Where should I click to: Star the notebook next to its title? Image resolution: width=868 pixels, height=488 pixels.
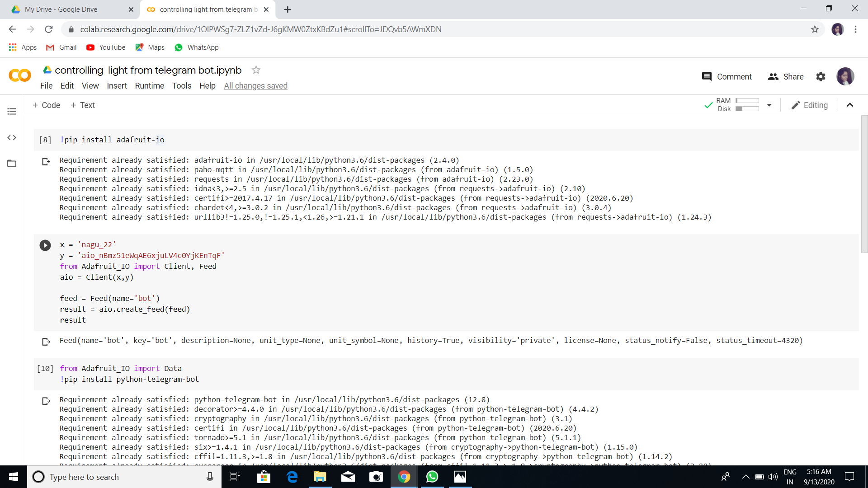(x=256, y=70)
